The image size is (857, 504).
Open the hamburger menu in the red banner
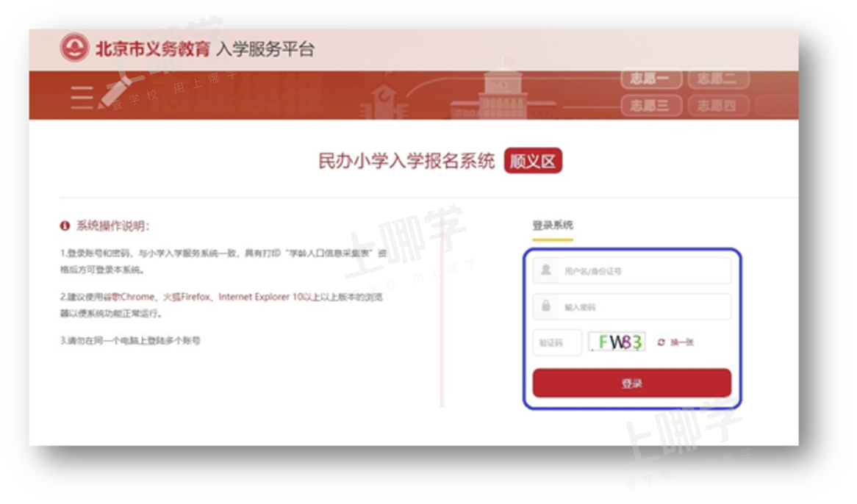81,96
